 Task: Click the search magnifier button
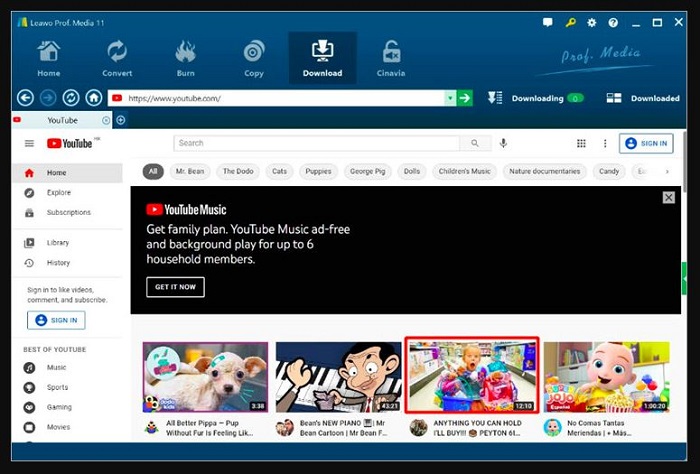pos(475,143)
